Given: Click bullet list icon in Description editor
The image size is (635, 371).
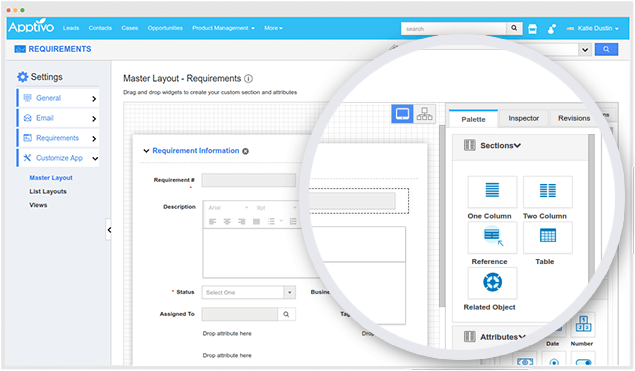Looking at the screenshot, I should click(271, 221).
